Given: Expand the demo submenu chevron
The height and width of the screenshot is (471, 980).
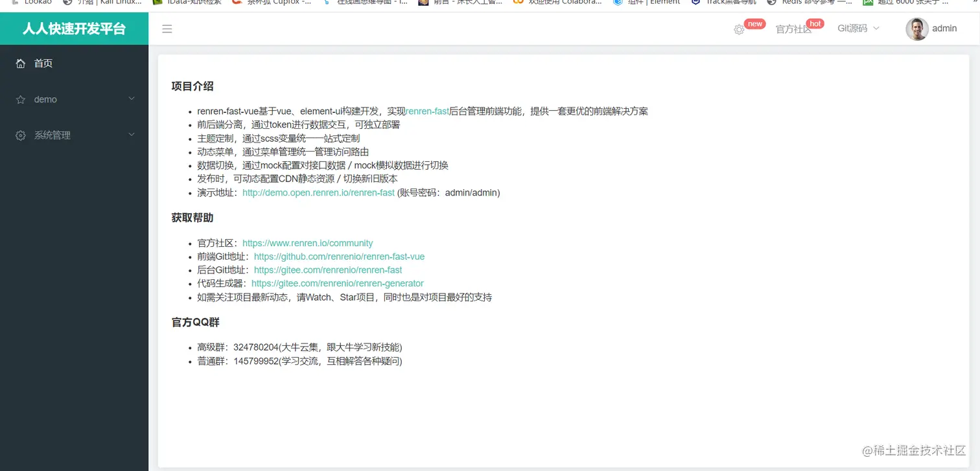Looking at the screenshot, I should click(132, 99).
